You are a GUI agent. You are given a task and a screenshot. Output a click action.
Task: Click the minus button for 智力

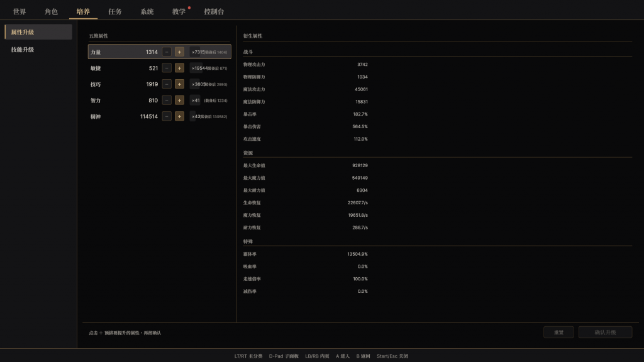tap(167, 100)
